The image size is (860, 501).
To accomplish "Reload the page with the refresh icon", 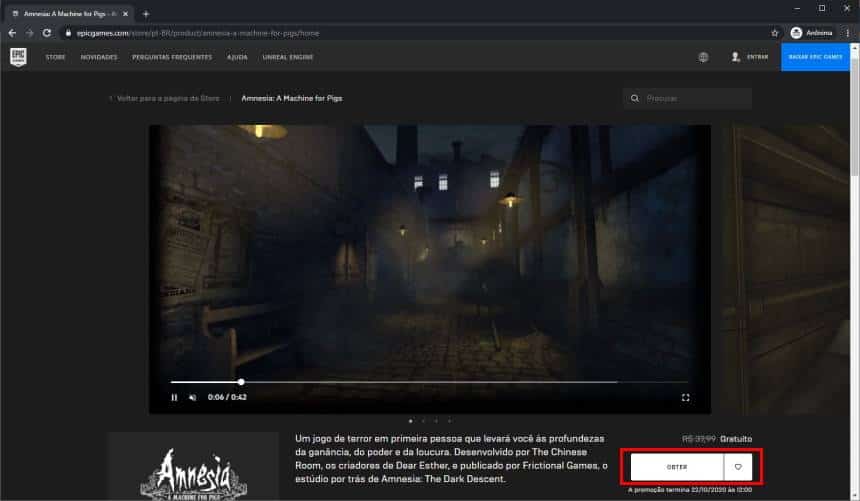I will click(x=47, y=33).
